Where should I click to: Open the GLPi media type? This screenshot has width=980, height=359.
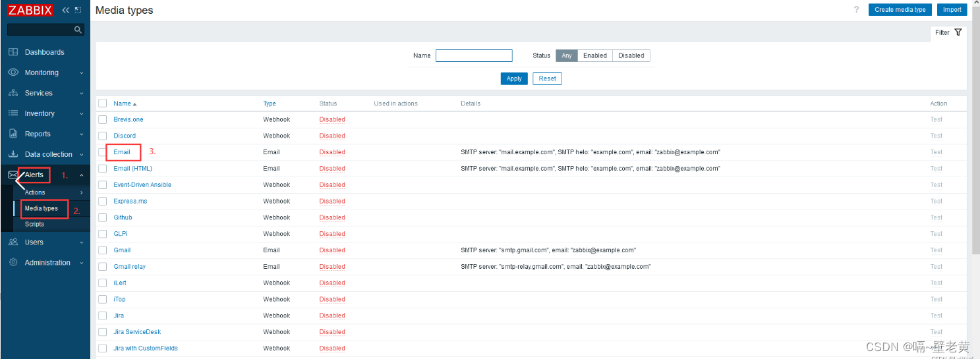coord(121,234)
